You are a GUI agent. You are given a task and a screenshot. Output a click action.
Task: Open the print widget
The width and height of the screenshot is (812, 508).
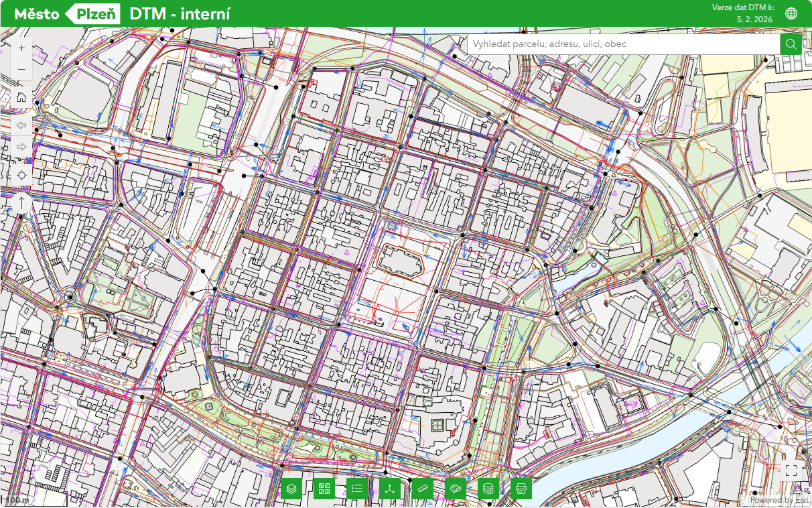coord(521,488)
